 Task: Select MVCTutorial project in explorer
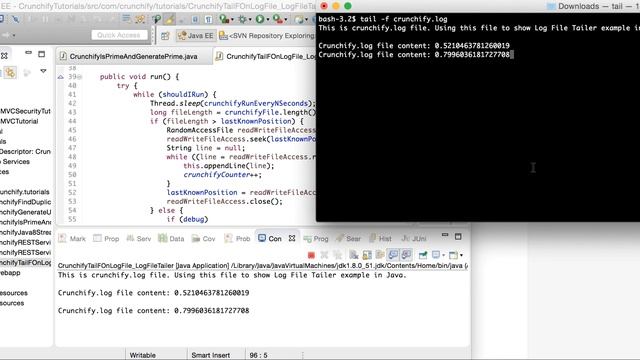tap(19, 121)
